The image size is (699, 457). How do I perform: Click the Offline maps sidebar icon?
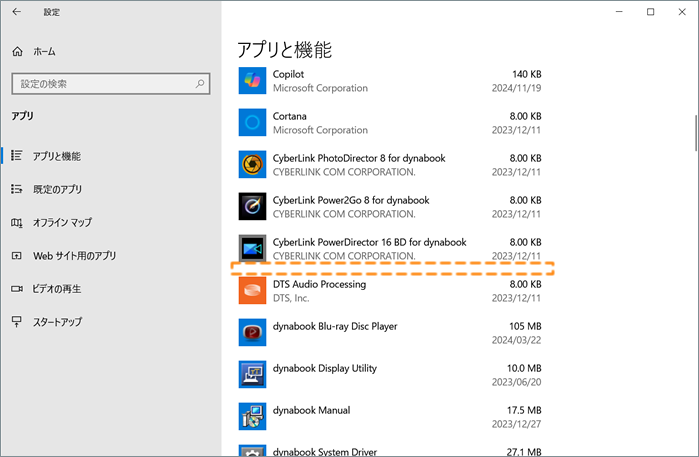pyautogui.click(x=16, y=222)
